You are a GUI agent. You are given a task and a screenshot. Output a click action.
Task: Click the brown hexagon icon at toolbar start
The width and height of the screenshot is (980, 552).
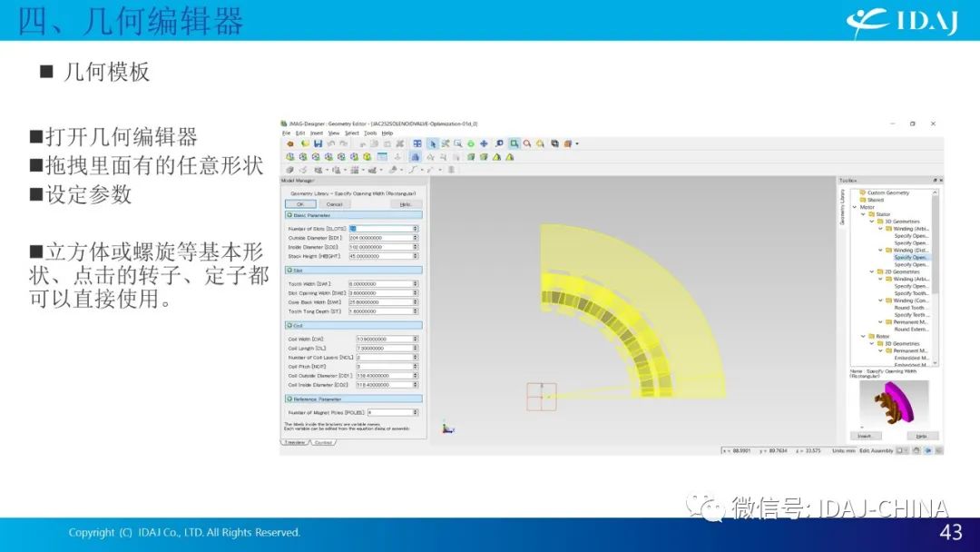(x=290, y=143)
